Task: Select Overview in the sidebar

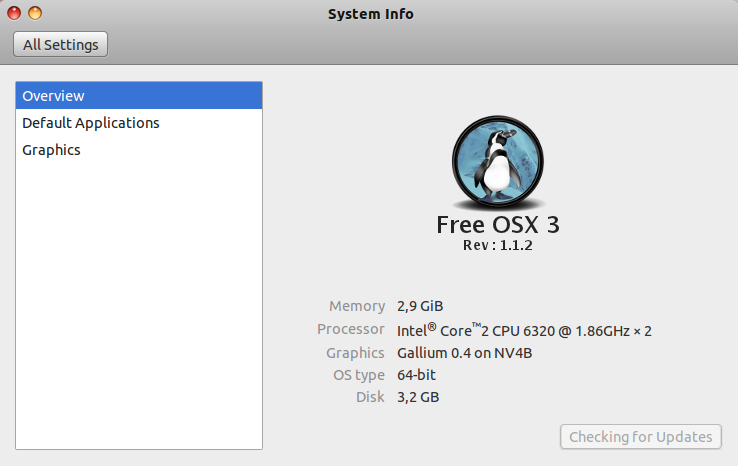Action: point(139,96)
